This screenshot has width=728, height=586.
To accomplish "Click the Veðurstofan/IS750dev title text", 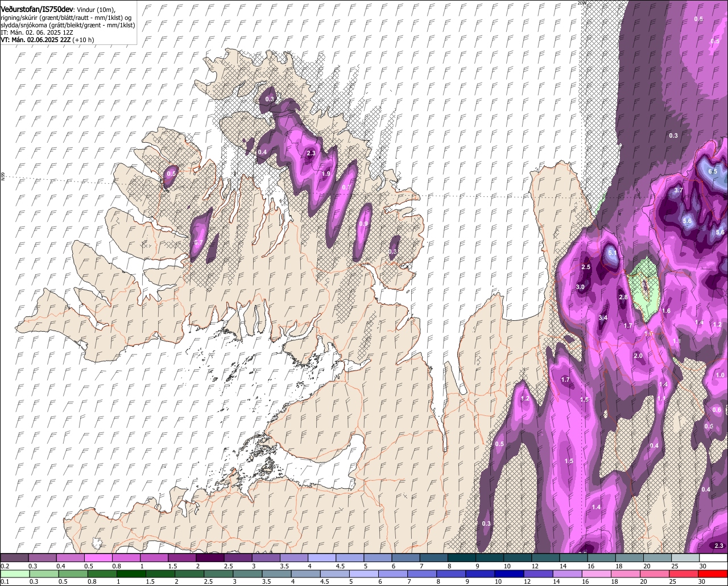I will tap(36, 10).
